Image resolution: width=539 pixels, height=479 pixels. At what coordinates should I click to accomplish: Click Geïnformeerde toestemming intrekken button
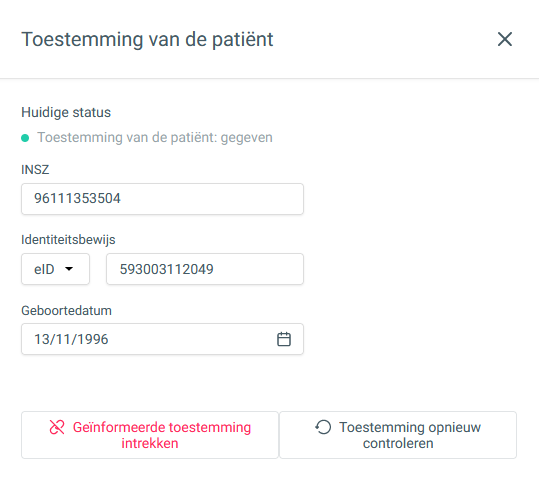(150, 435)
